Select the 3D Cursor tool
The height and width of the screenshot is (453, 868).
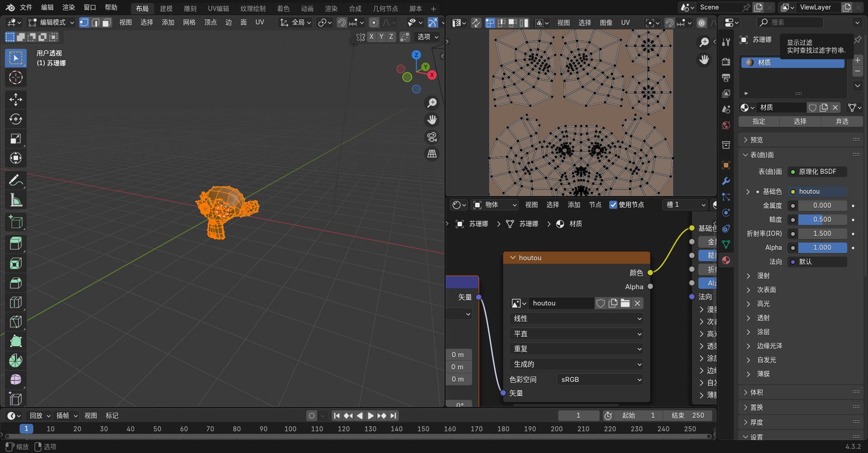tap(16, 78)
